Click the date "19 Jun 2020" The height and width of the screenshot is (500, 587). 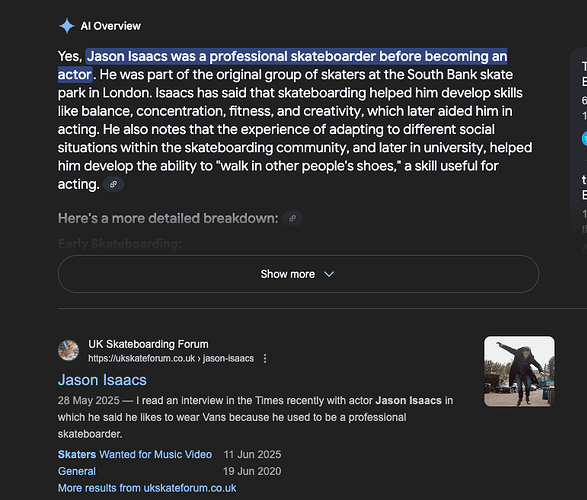pos(252,471)
